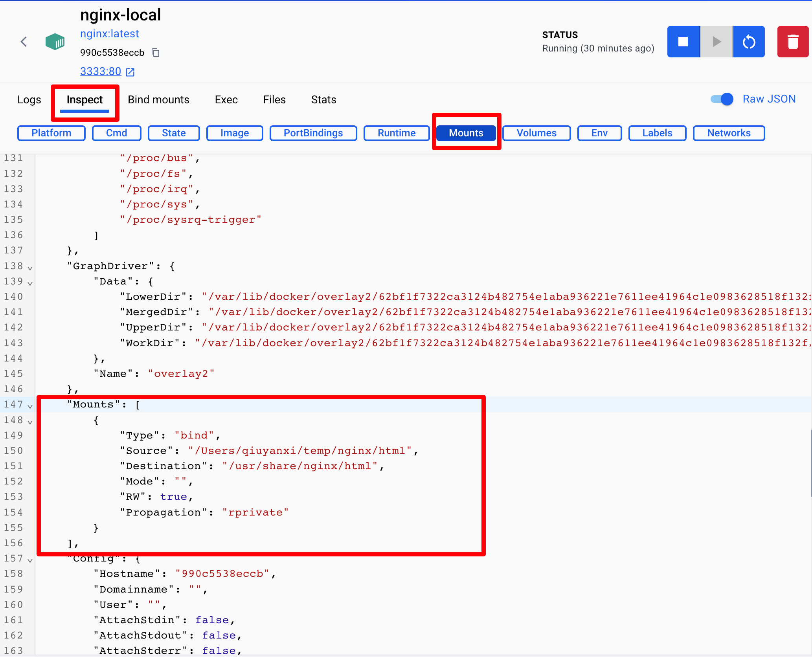The image size is (812, 657).
Task: Jump to Image section
Action: (235, 133)
